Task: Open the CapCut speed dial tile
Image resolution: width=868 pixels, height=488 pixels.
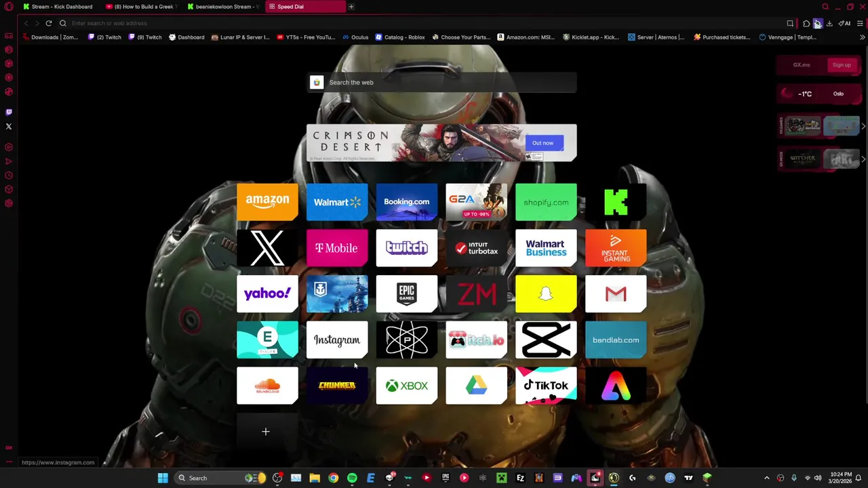Action: tap(546, 340)
